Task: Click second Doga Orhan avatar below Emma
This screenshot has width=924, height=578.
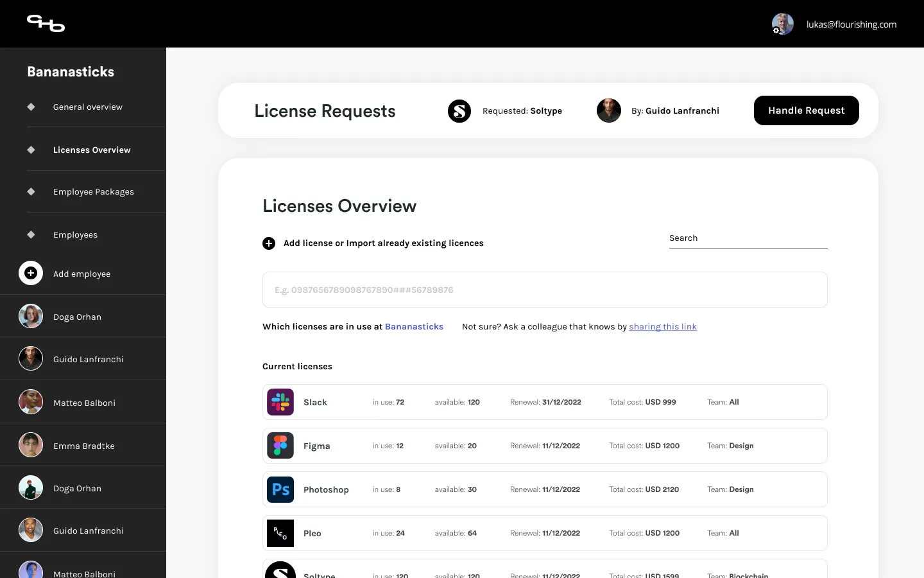Action: coord(31,487)
